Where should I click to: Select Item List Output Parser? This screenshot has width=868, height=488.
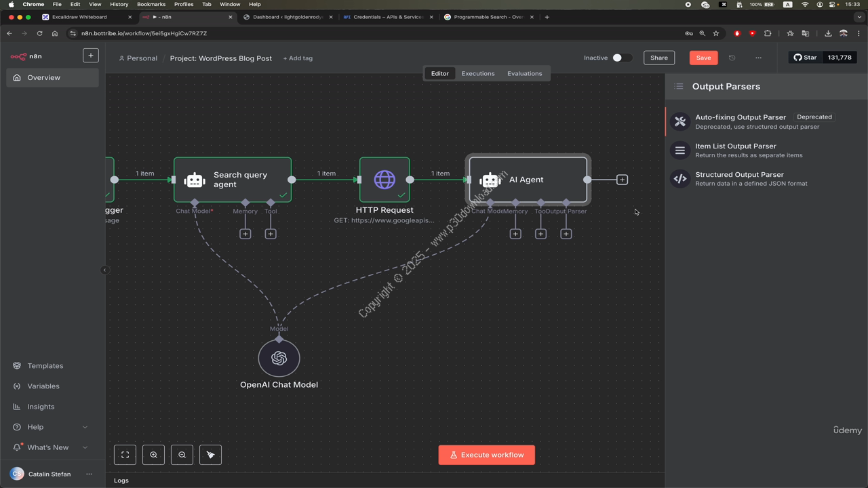(x=766, y=150)
